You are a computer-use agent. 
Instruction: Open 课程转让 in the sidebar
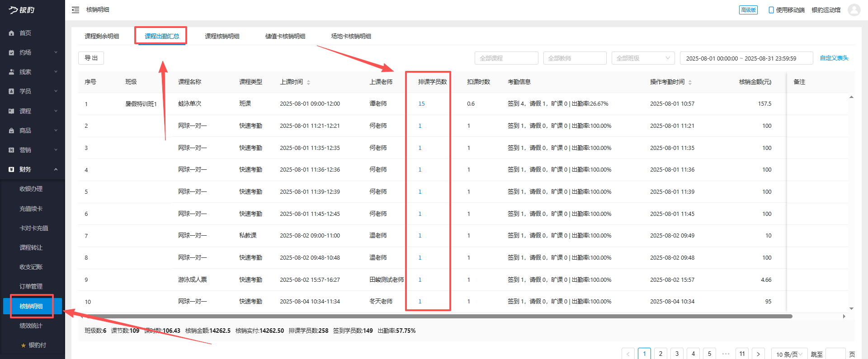pos(31,247)
